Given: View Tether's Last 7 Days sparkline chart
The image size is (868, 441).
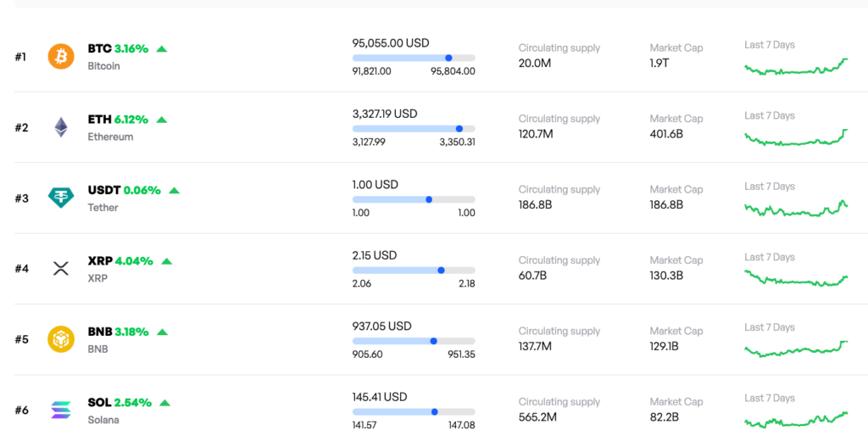Looking at the screenshot, I should point(795,209).
